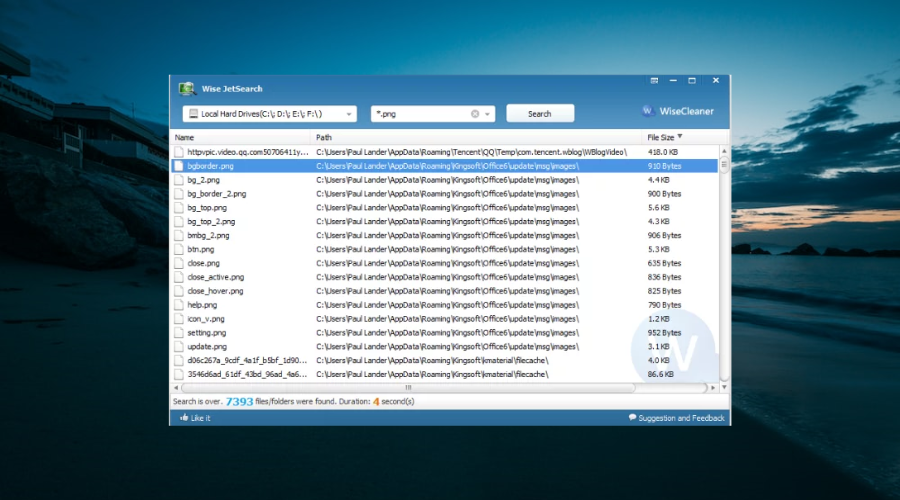Click the vertical scrollbar up arrow
This screenshot has width=900, height=500.
(724, 151)
